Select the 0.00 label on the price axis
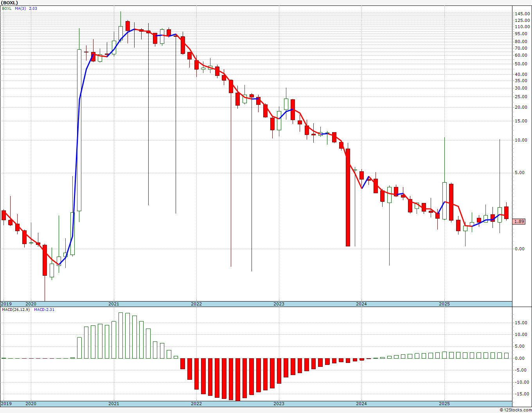532x413 pixels. coord(520,249)
